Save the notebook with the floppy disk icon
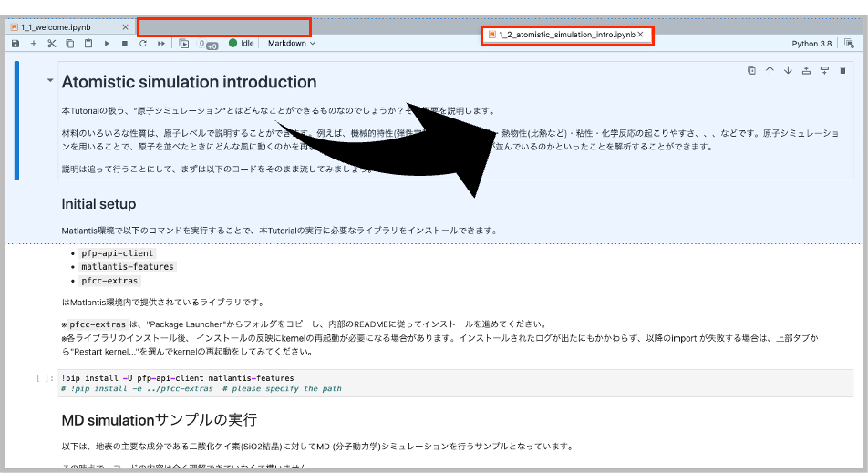 click(15, 43)
